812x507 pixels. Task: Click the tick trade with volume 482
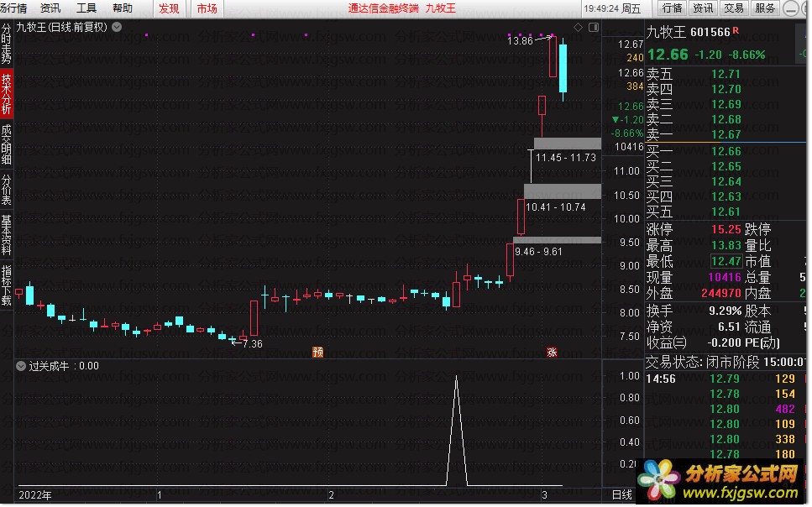click(x=785, y=409)
